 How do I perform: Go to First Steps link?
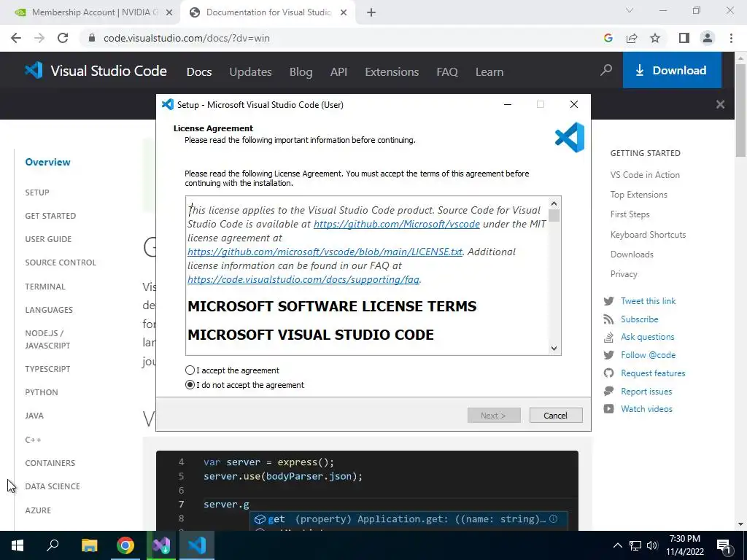630,214
